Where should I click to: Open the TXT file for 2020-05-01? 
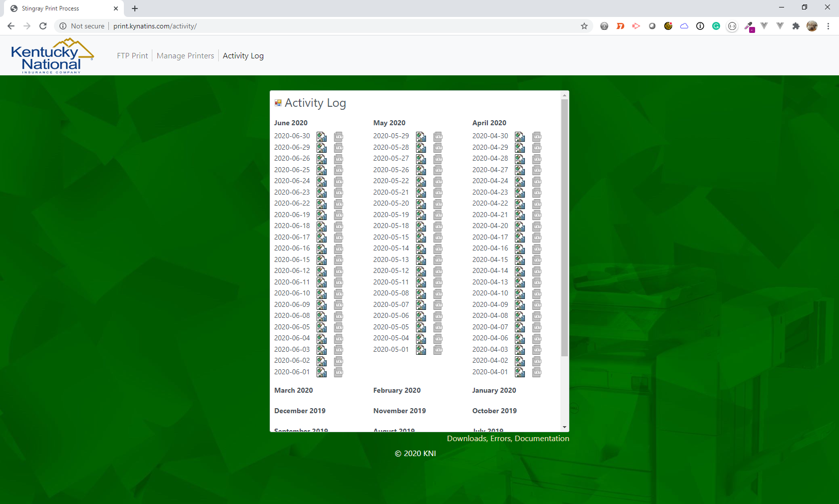point(438,350)
